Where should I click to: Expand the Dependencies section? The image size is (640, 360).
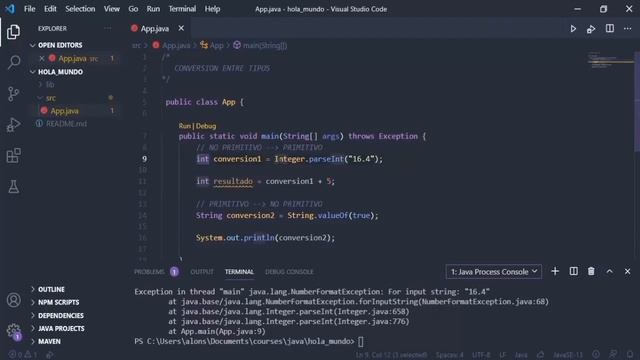tap(57, 316)
